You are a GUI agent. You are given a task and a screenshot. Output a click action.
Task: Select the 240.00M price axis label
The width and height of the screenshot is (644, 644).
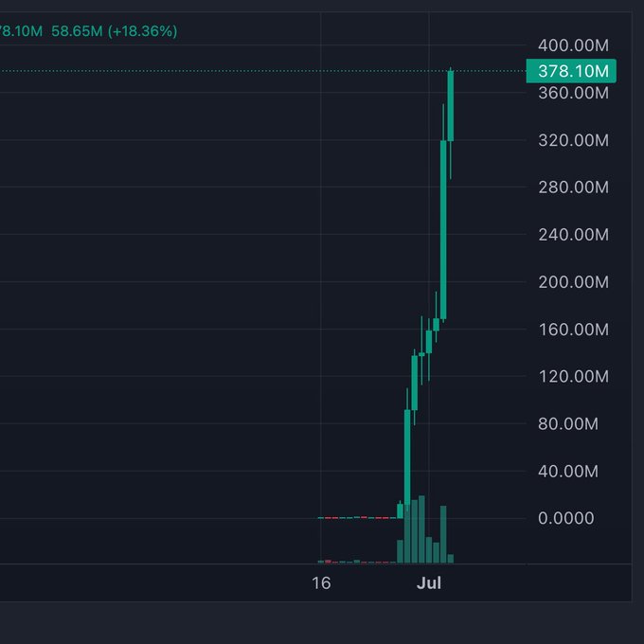pyautogui.click(x=573, y=235)
